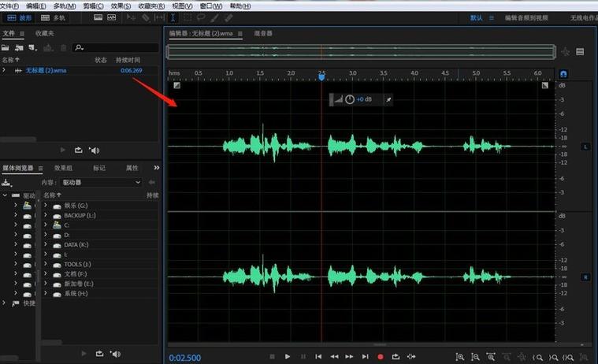Image resolution: width=598 pixels, height=364 pixels.
Task: Open the 效果(S) menu
Action: (x=121, y=6)
